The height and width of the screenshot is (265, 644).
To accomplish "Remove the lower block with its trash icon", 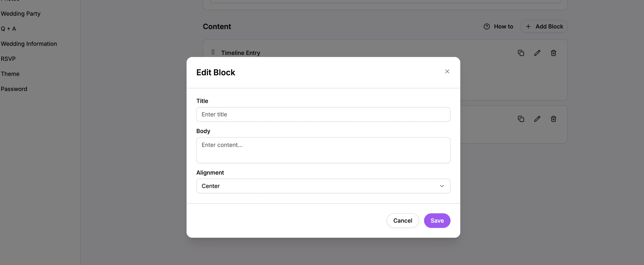I will click(554, 119).
